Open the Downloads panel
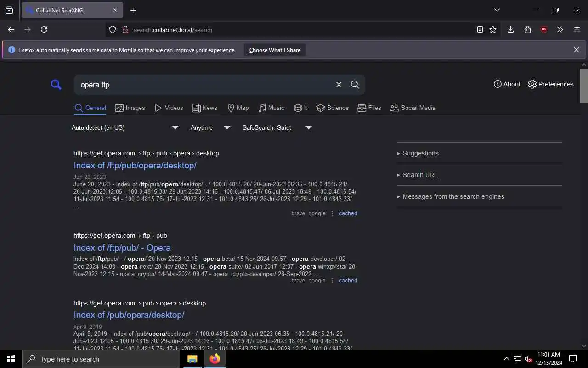 pos(510,29)
